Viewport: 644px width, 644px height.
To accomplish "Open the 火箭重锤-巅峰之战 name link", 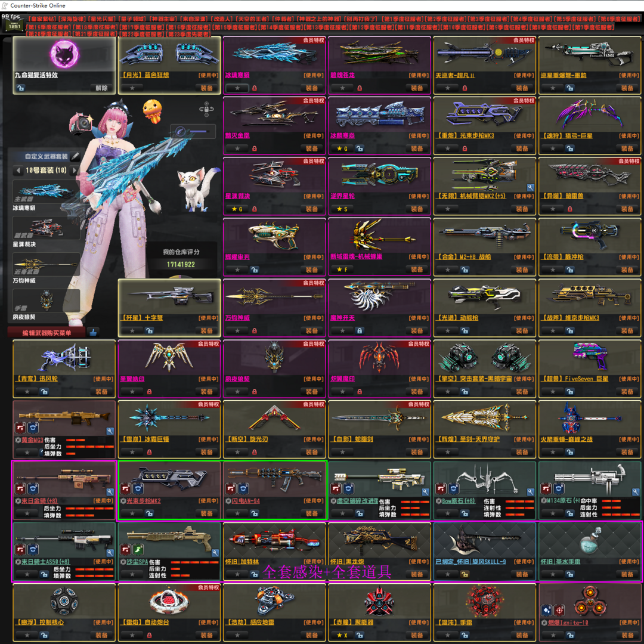I will tap(566, 439).
